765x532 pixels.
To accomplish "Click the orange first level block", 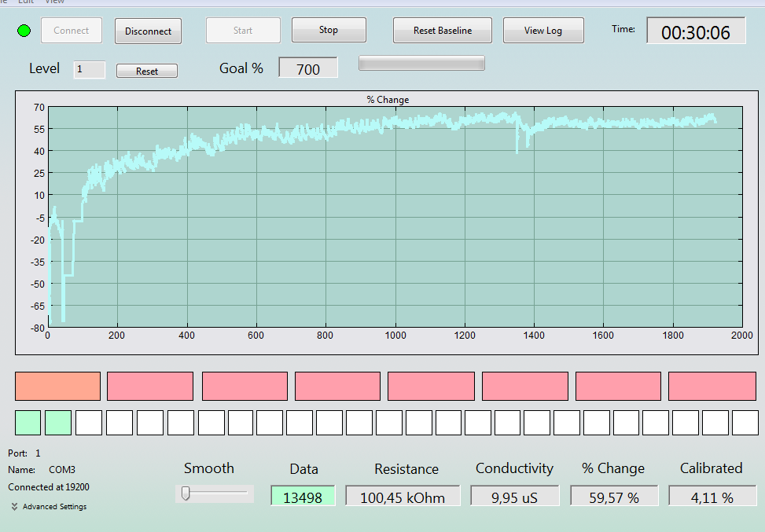I will 57,386.
